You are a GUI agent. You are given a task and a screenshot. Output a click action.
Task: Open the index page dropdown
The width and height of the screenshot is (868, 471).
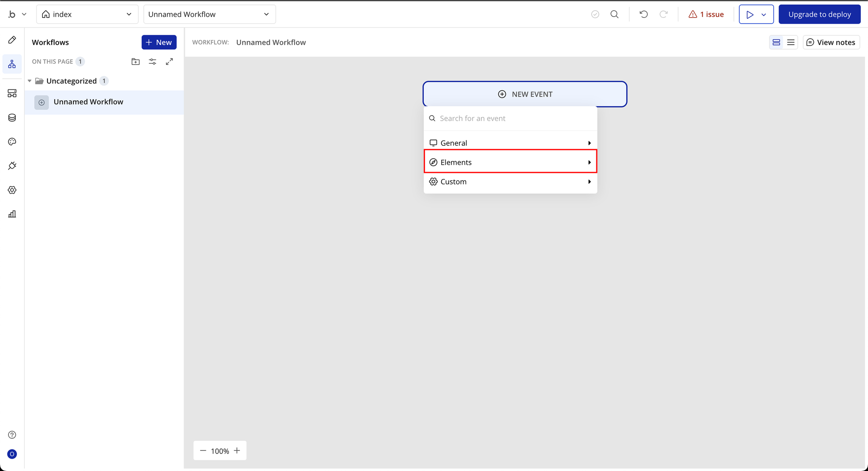[x=87, y=14]
